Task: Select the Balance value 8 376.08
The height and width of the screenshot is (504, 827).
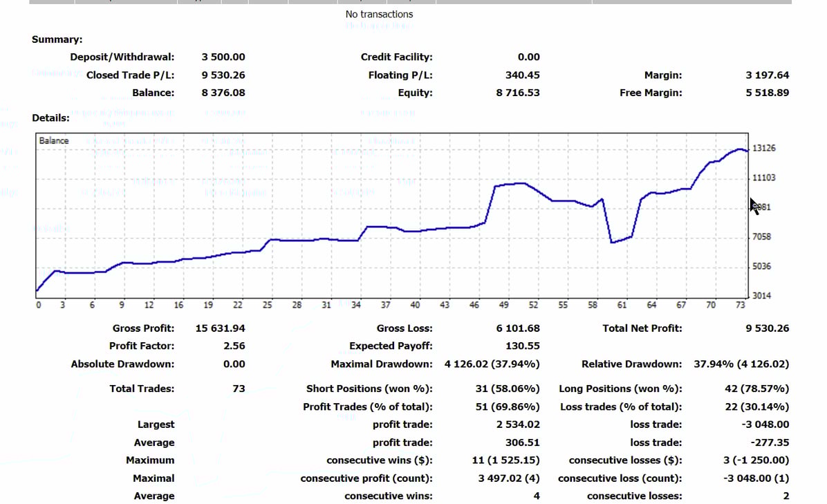Action: (x=223, y=93)
